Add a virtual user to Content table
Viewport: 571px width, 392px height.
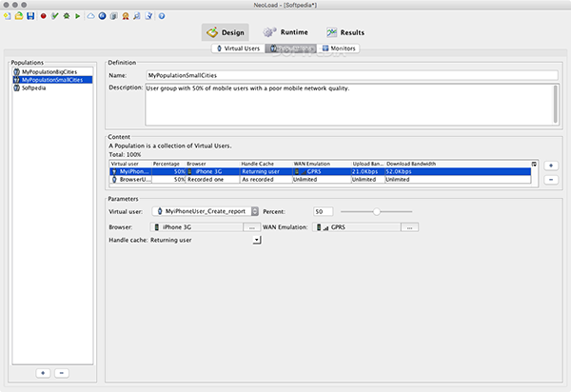click(551, 166)
